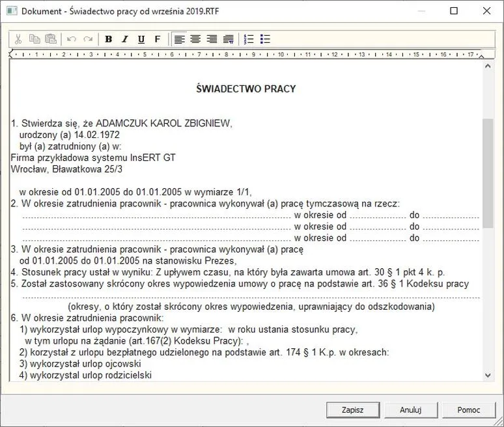Click 'wykorzystał urlop ojcowski' line

click(80, 364)
